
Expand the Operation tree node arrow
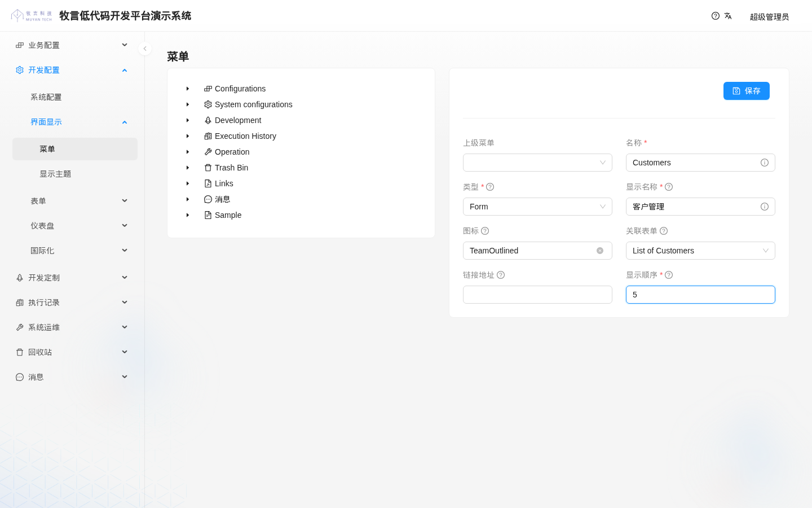point(188,152)
